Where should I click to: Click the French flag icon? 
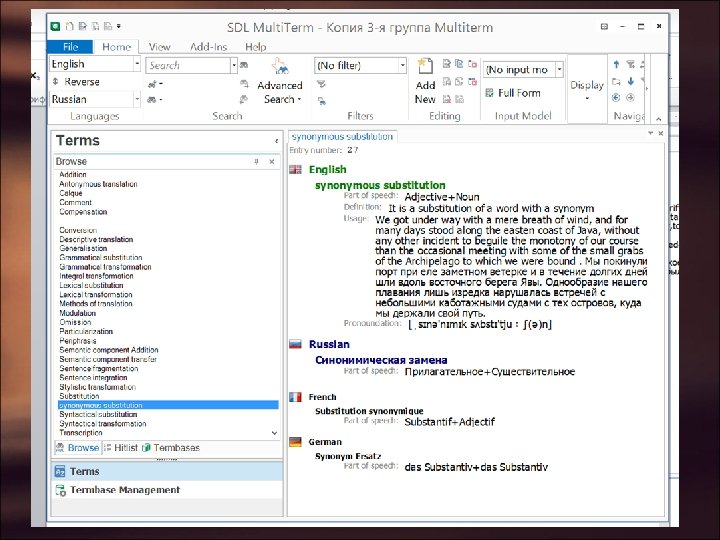coord(295,397)
